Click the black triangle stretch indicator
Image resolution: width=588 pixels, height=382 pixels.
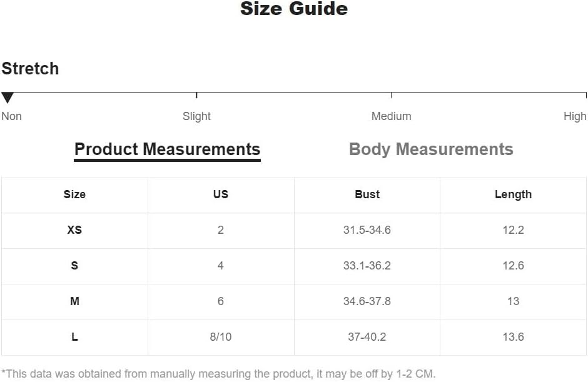[8, 98]
